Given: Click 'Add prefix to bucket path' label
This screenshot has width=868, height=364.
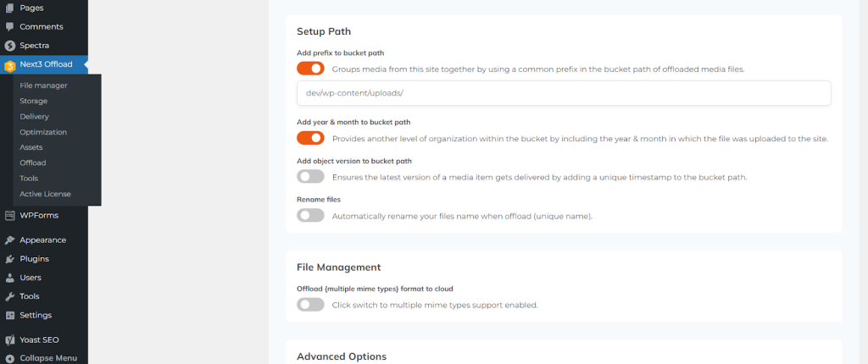Looking at the screenshot, I should tap(341, 53).
